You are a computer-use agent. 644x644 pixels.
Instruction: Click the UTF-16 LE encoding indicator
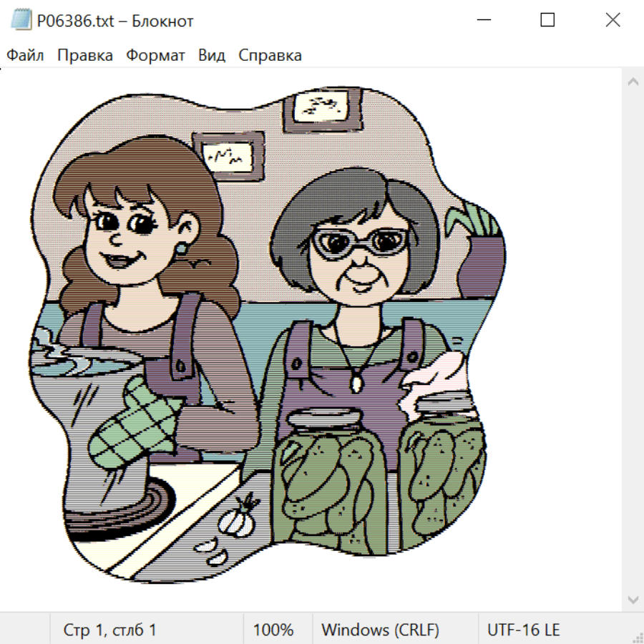(523, 630)
